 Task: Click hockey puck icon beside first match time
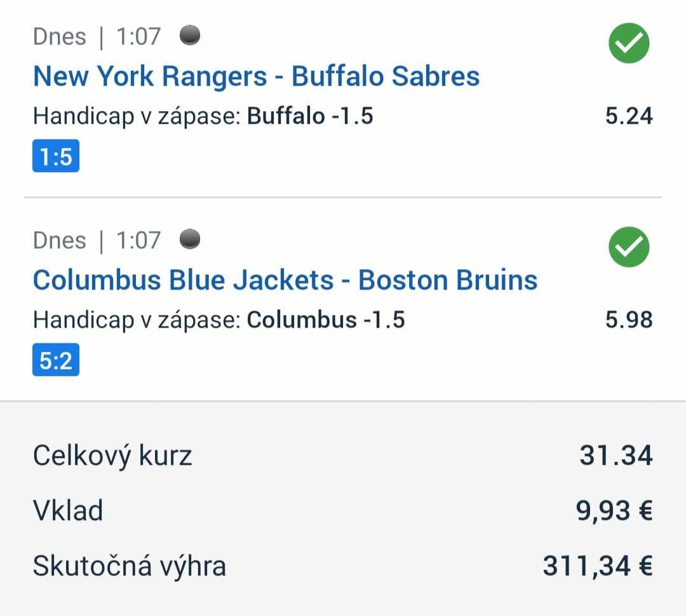point(190,35)
